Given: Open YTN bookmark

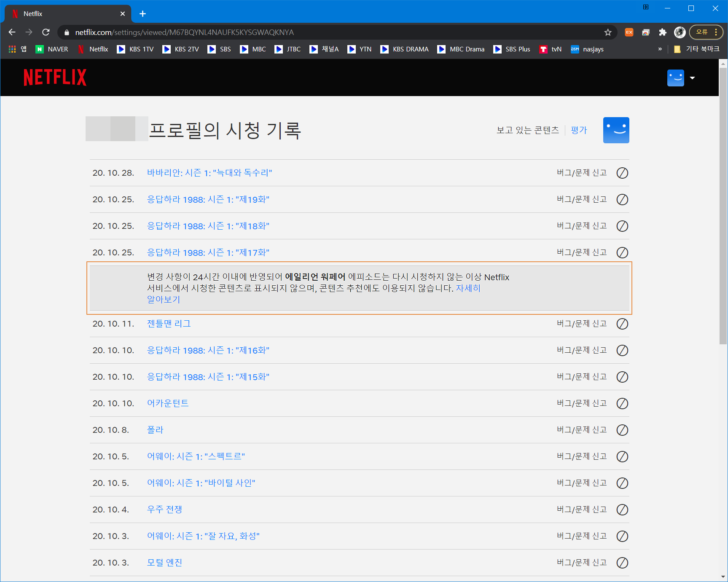Looking at the screenshot, I should pos(360,49).
